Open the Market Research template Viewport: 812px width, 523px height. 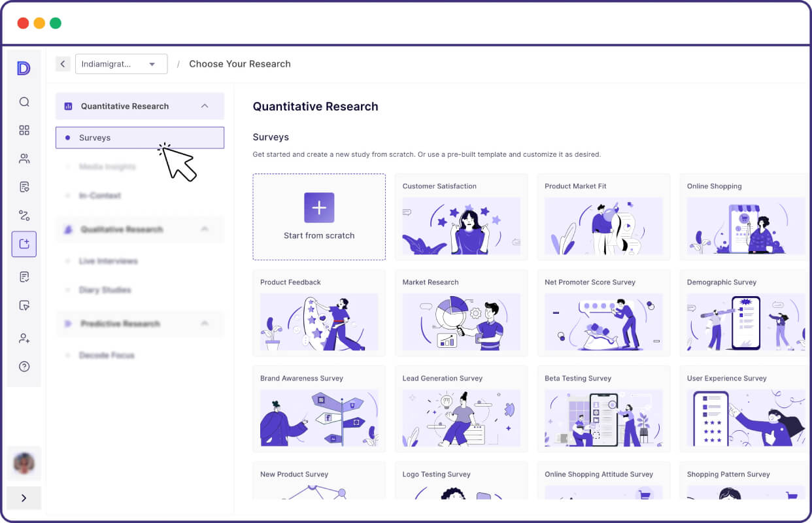click(462, 313)
